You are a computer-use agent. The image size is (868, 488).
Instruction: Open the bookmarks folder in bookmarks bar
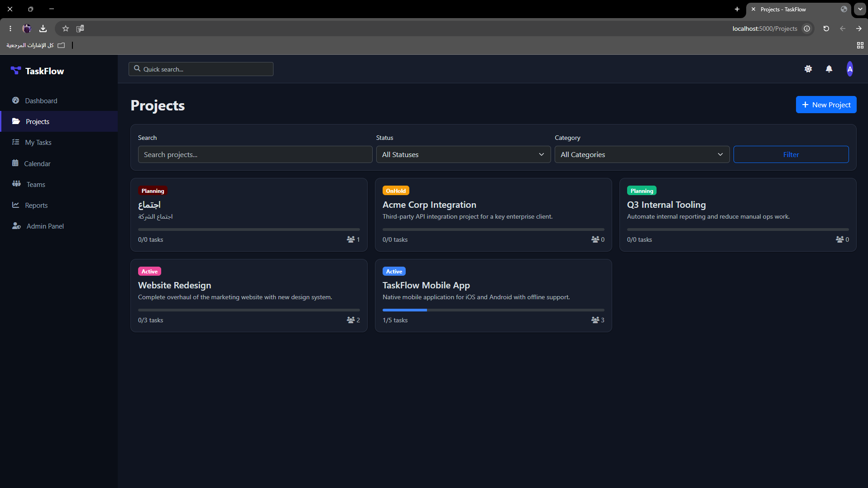[x=35, y=45]
